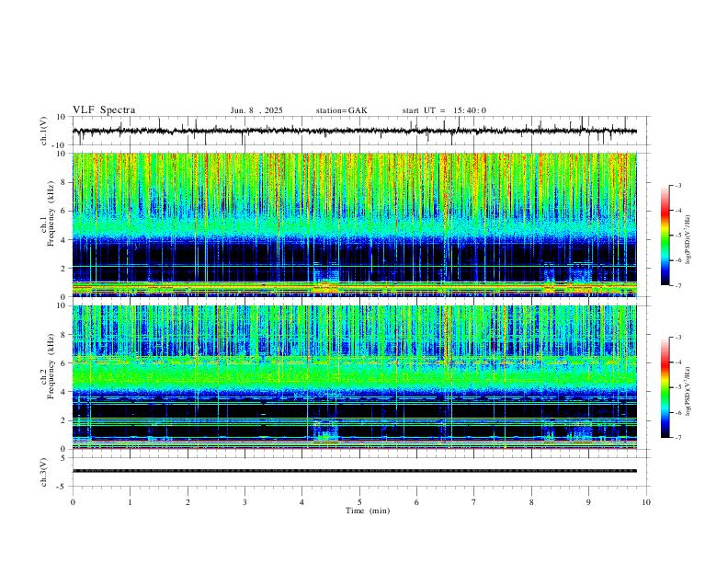Screen dimensions: 728x563
Task: Click the "-5" tick on ch.1 colorbar
Action: 677,236
